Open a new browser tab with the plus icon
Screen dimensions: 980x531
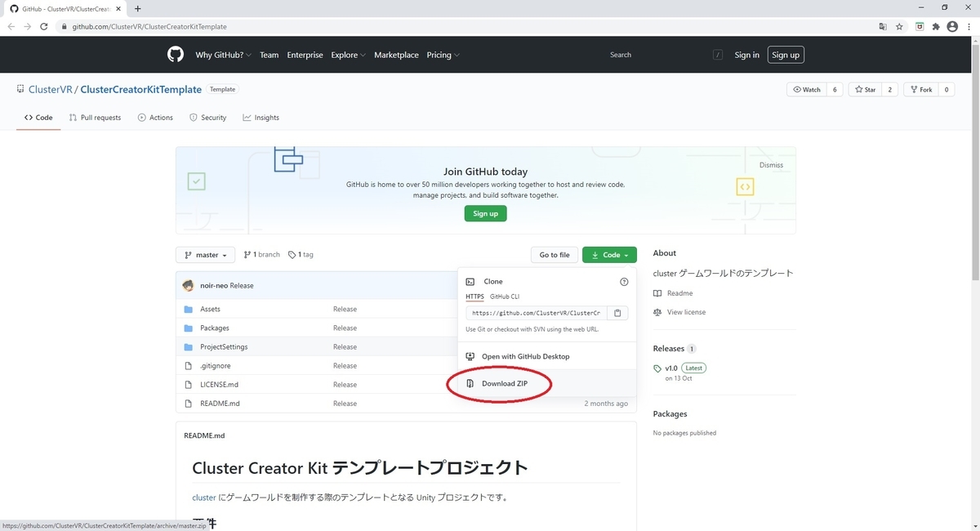137,8
